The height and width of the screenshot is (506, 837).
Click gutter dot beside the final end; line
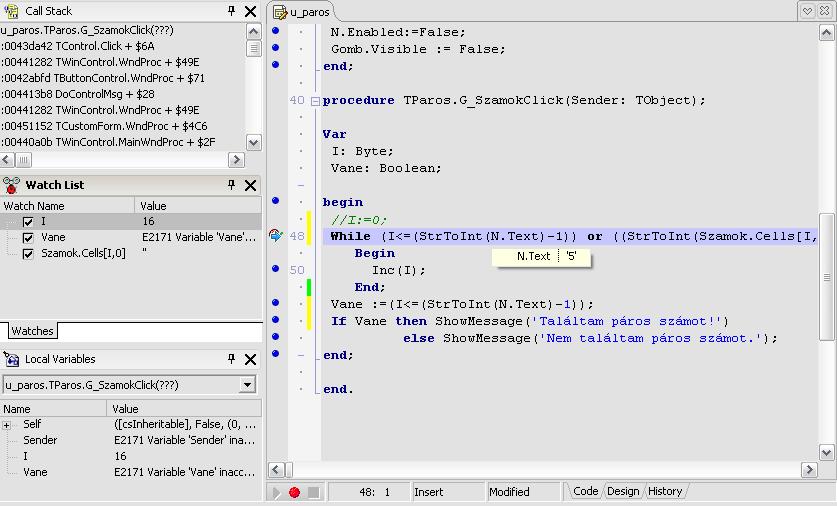point(275,353)
